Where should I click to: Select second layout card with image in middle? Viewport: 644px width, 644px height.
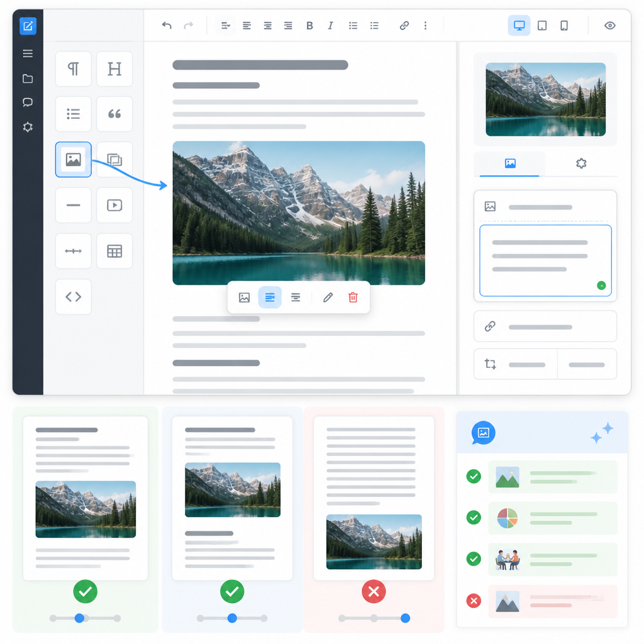(232, 498)
